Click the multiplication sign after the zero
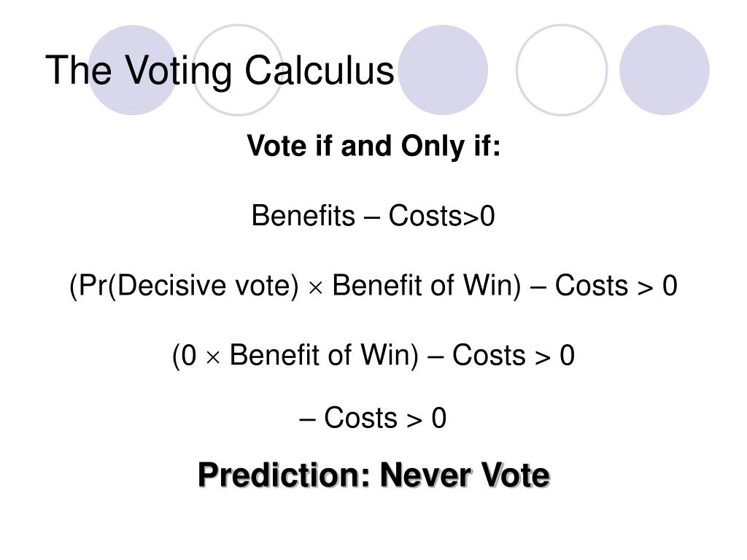This screenshot has width=747, height=560. pyautogui.click(x=213, y=358)
